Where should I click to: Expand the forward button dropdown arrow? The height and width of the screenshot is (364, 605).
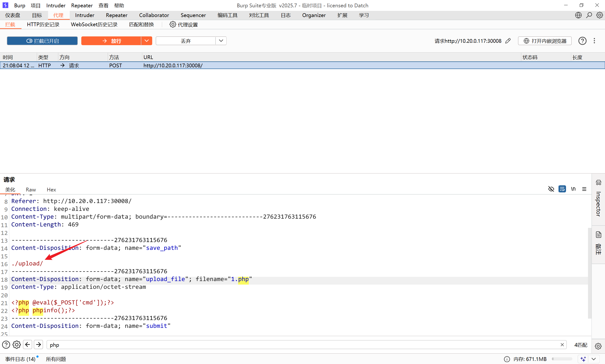(x=147, y=41)
